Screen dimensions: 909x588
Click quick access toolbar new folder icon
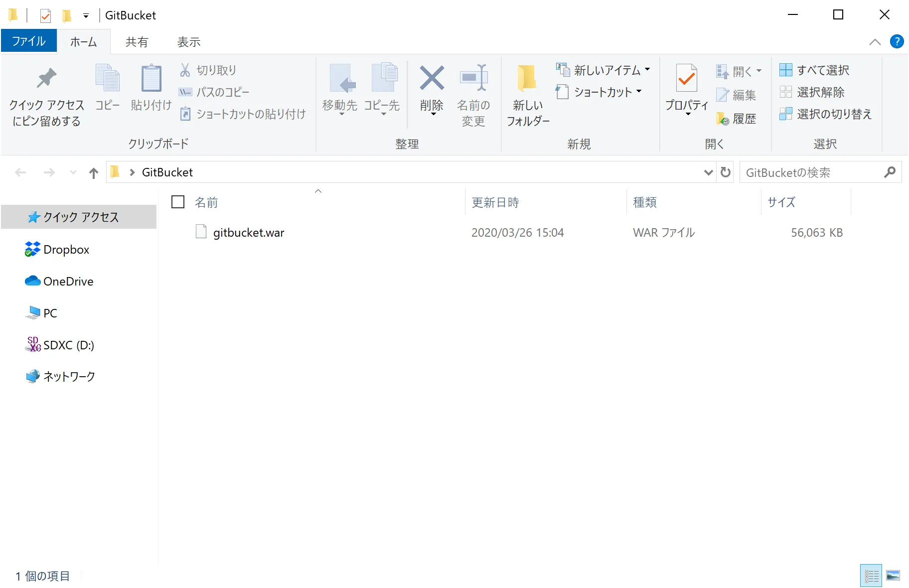(66, 16)
